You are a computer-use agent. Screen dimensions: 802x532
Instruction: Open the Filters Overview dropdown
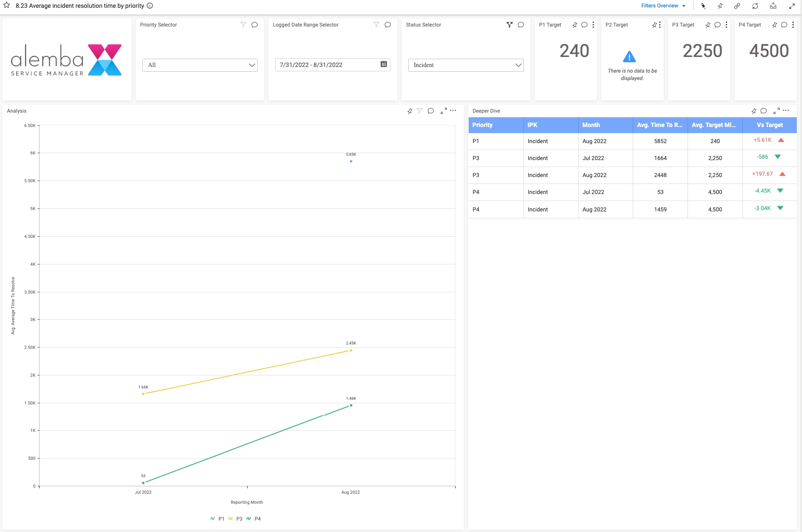[x=663, y=6]
